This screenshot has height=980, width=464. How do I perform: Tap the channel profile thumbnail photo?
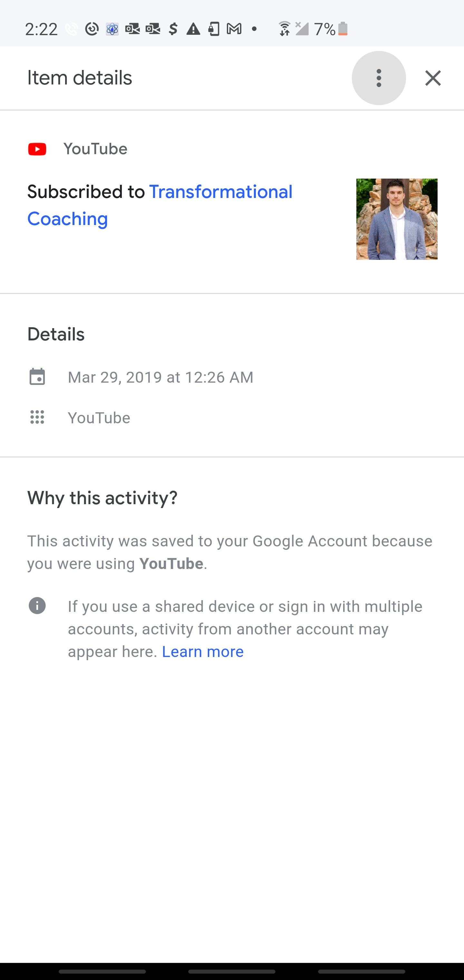point(397,219)
